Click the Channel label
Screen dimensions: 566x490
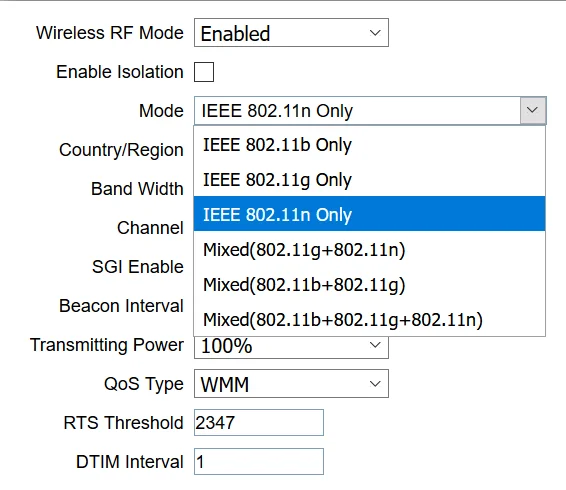(150, 227)
